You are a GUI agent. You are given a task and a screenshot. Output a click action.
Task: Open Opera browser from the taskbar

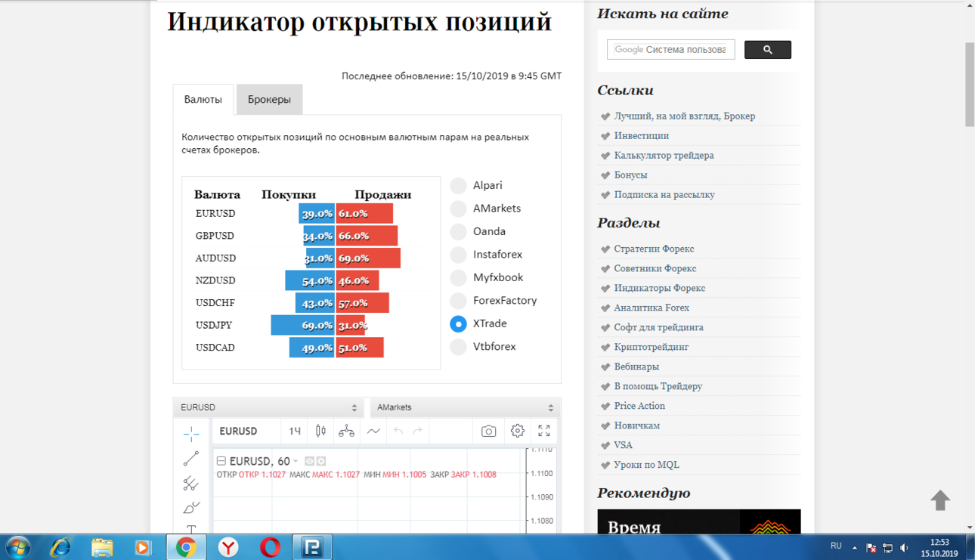(270, 546)
